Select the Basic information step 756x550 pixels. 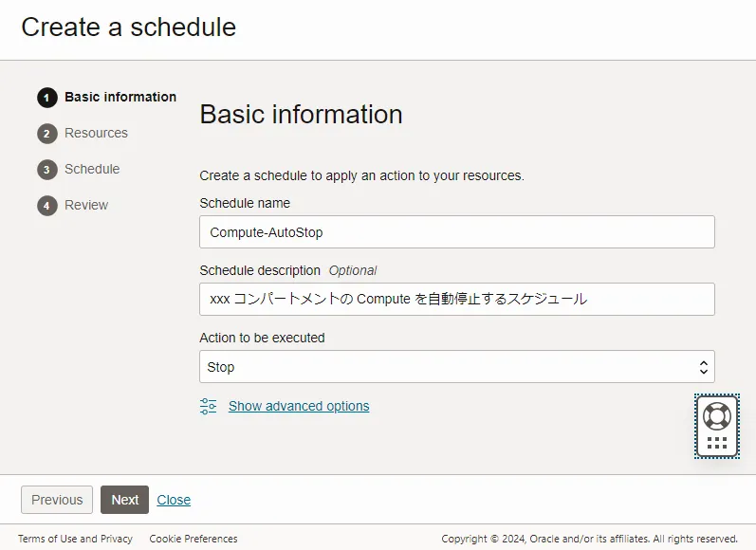(120, 97)
